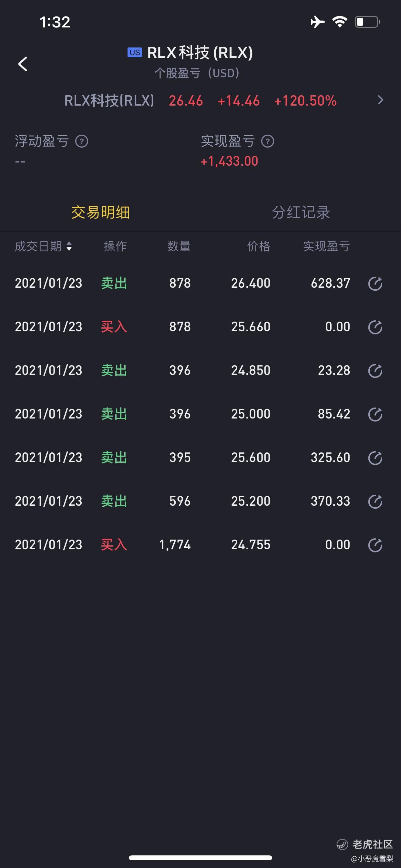
Task: Tap share icon on 628.37 profit row
Action: click(x=375, y=284)
